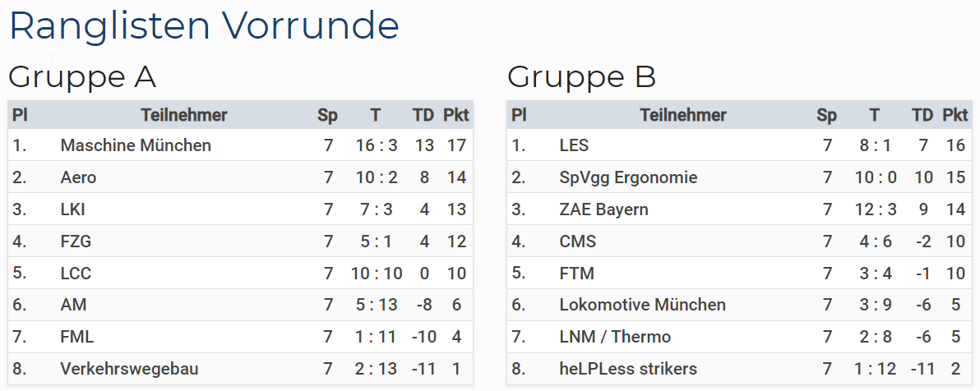This screenshot has height=391, width=980.
Task: Click the TD column header in Gruppe B
Action: tap(922, 115)
